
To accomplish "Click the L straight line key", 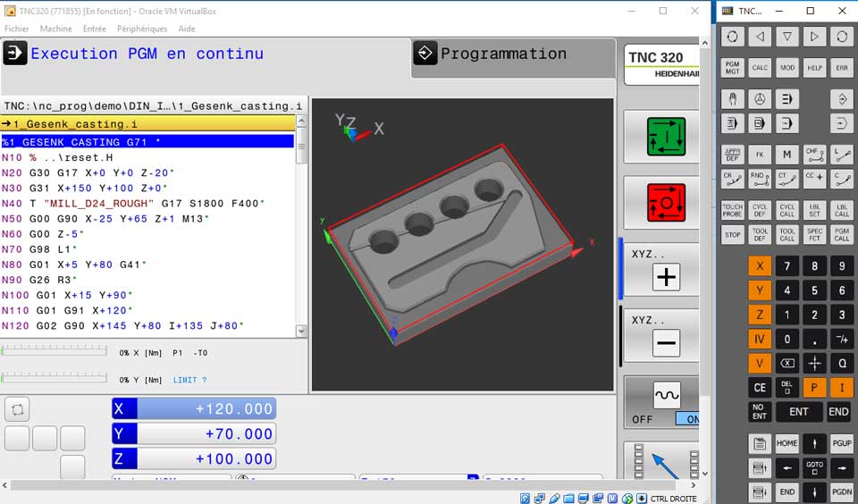I will [842, 155].
